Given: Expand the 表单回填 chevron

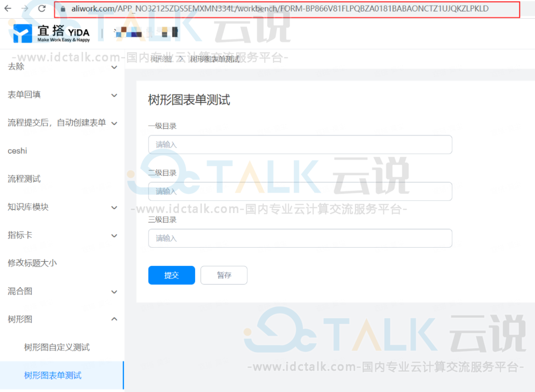Looking at the screenshot, I should (x=114, y=95).
